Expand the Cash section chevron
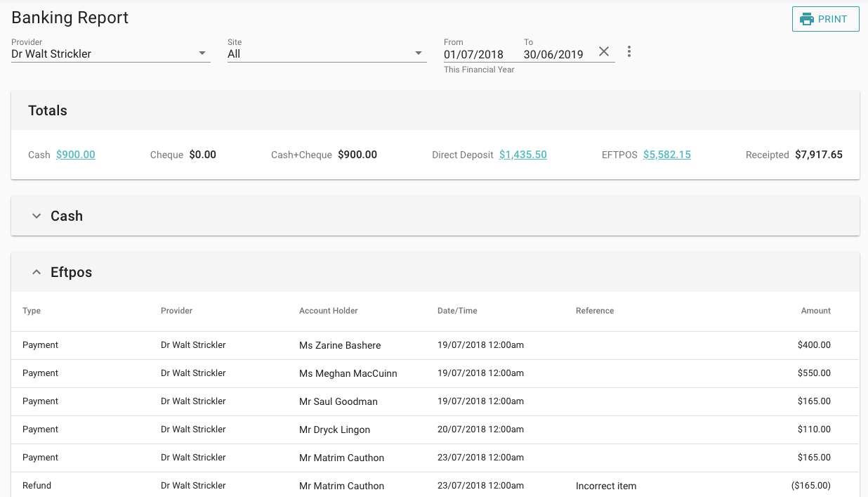The height and width of the screenshot is (497, 868). coord(37,217)
